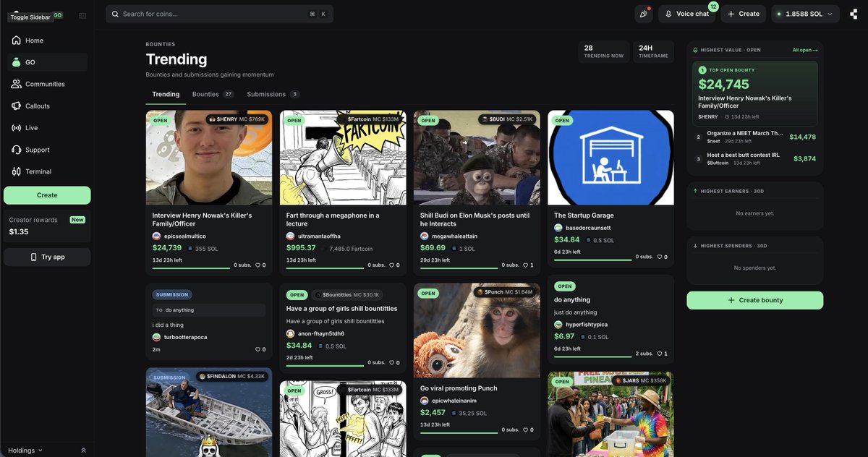Click $FINDALON MC $4.33K coin tag
This screenshot has height=457, width=868.
coord(233,377)
